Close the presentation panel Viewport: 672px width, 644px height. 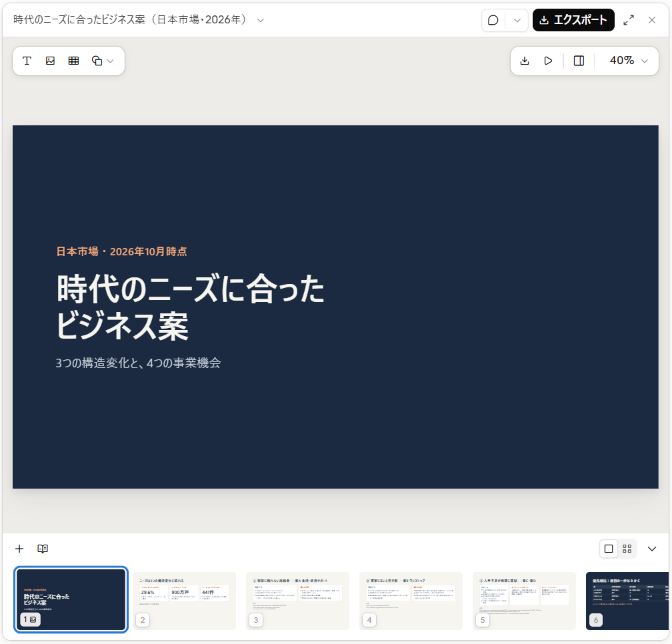tap(652, 20)
